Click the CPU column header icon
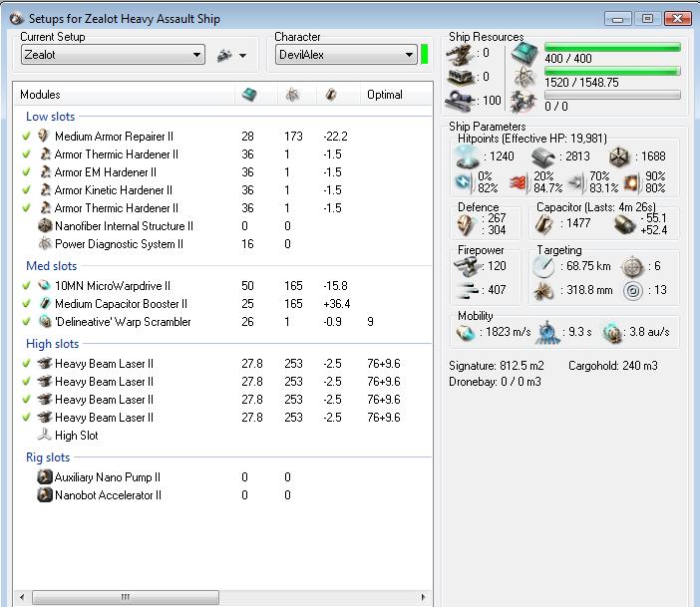 (249, 94)
